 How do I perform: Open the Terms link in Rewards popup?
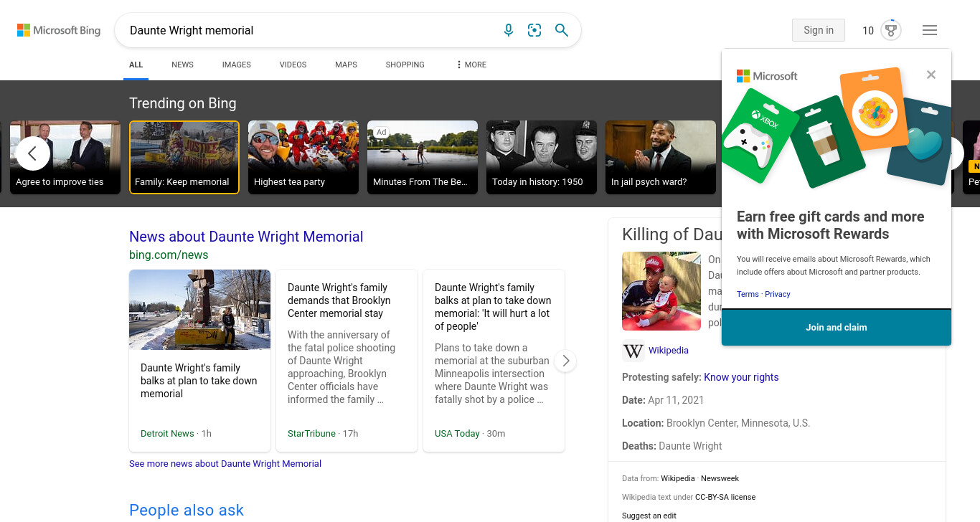[748, 294]
